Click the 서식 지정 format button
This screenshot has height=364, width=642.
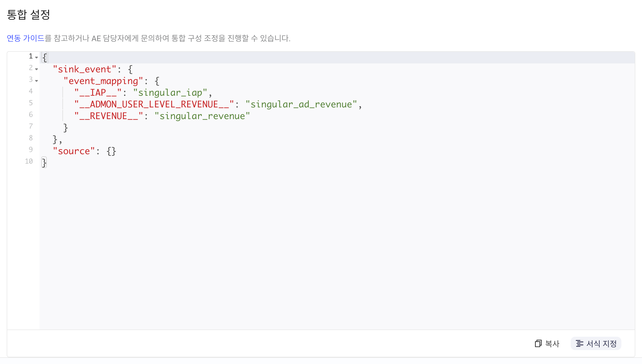596,344
